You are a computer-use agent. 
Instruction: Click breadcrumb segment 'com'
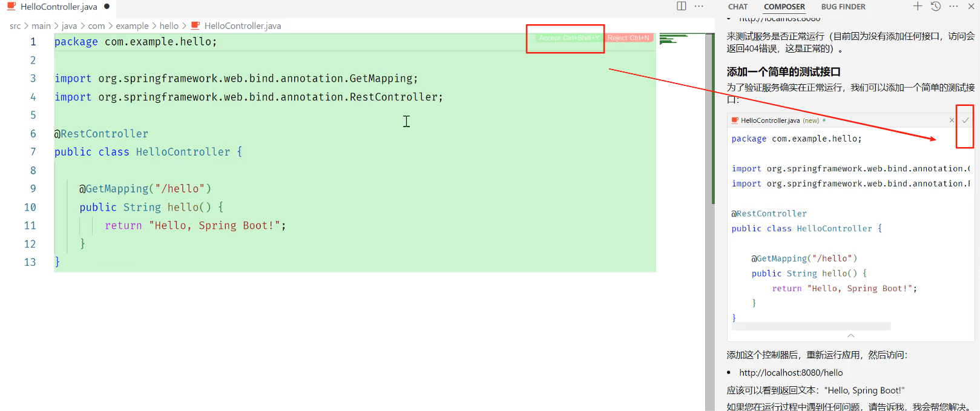pyautogui.click(x=96, y=26)
